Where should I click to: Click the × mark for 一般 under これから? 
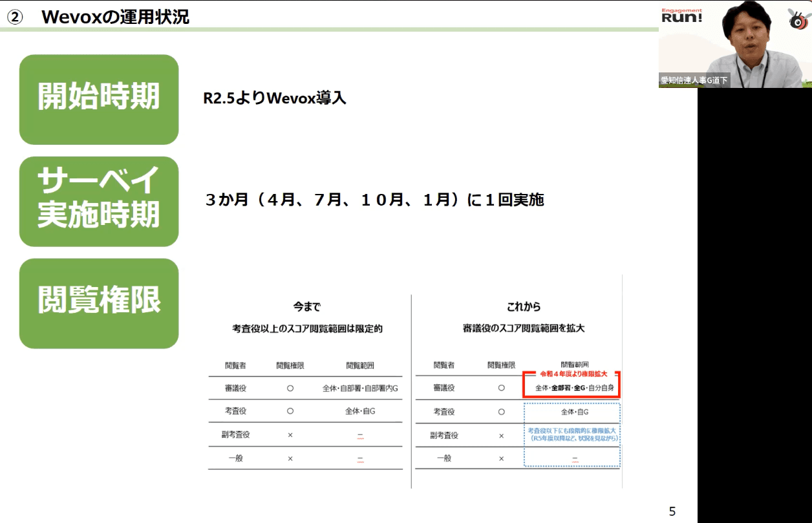tap(501, 458)
